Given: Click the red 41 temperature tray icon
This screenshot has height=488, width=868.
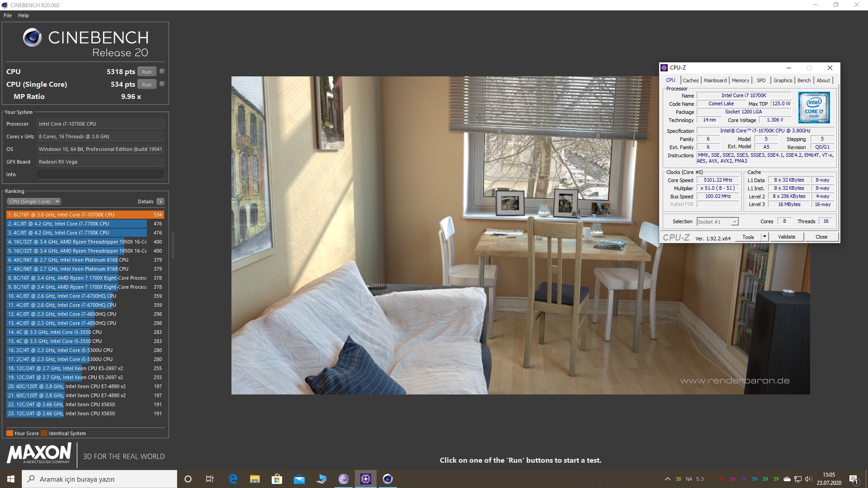Looking at the screenshot, I should pyautogui.click(x=722, y=479).
